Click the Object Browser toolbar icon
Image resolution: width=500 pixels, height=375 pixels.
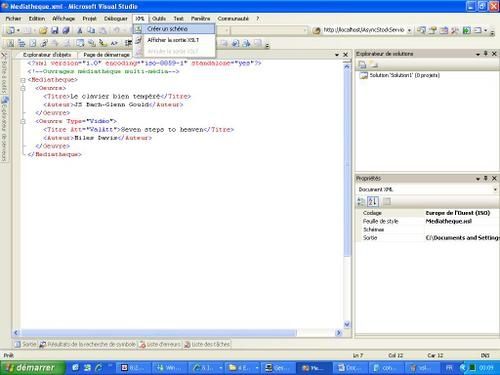click(x=444, y=30)
